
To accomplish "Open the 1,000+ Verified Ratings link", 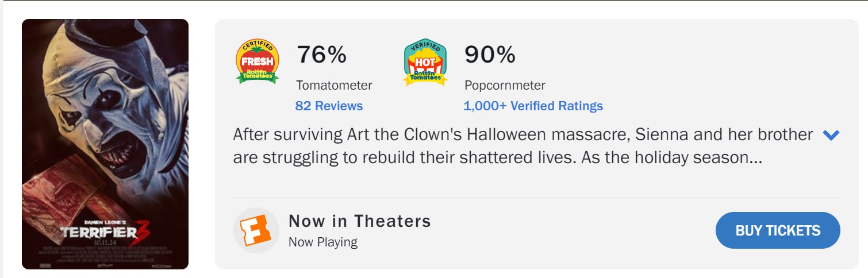I will coord(533,106).
